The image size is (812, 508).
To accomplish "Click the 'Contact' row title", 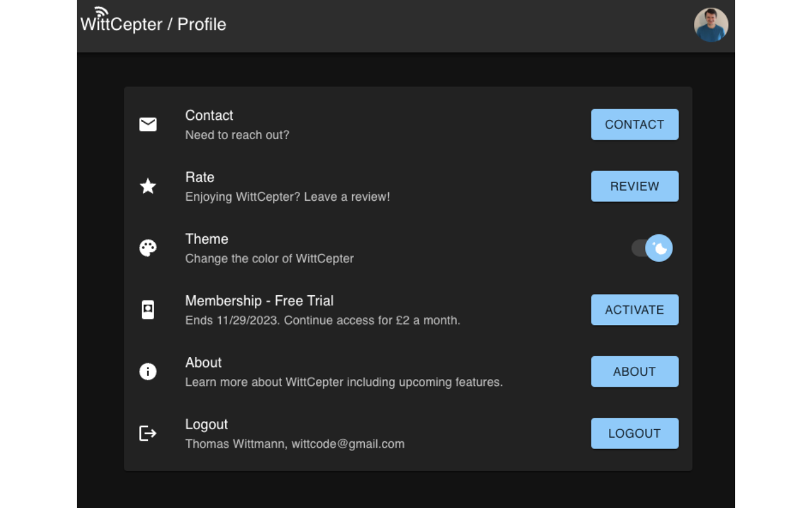I will (x=209, y=116).
